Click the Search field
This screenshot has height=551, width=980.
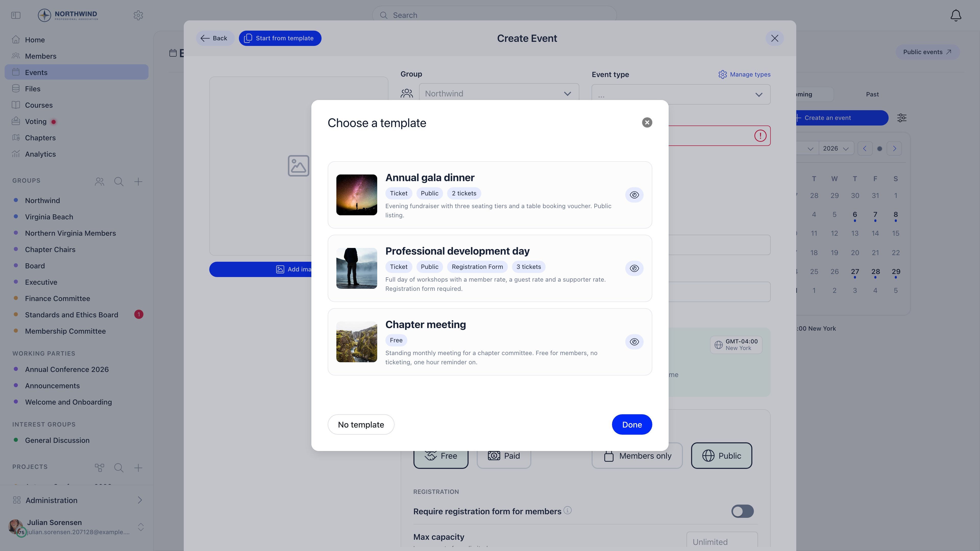(494, 15)
